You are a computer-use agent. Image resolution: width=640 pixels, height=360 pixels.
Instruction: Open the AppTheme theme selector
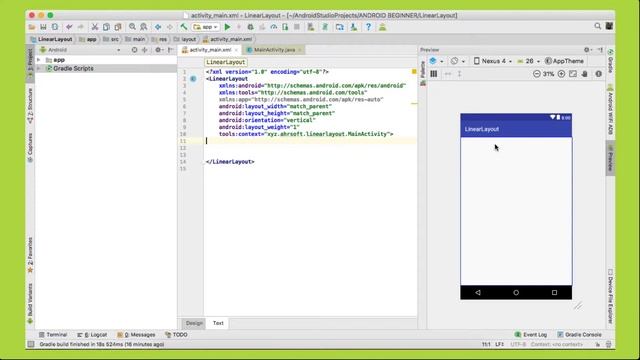point(564,61)
